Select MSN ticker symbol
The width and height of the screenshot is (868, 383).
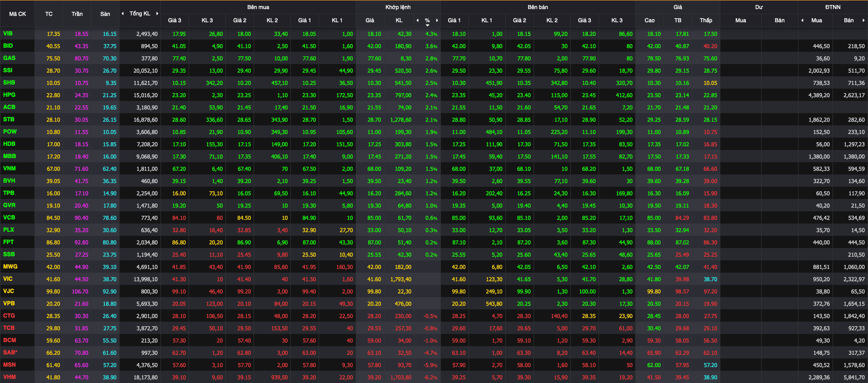click(x=9, y=365)
